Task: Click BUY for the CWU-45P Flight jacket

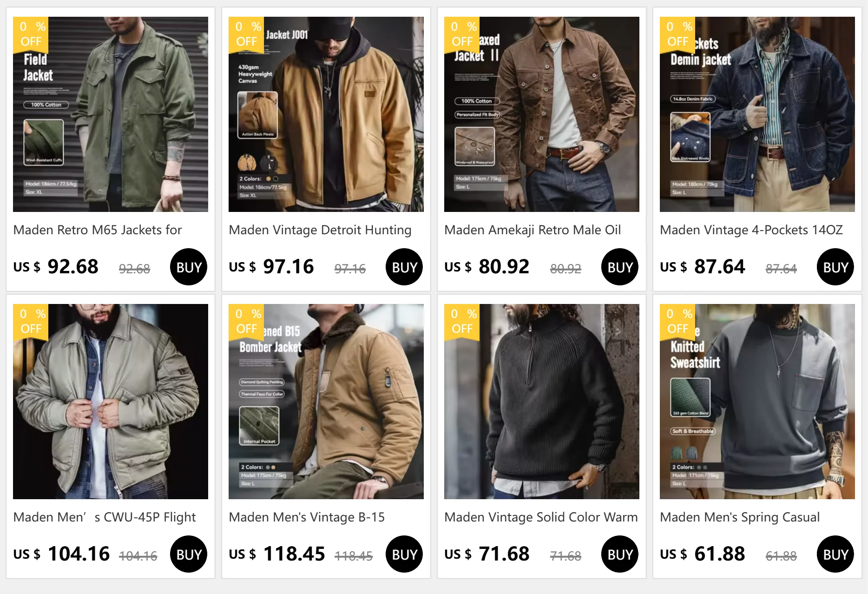Action: [189, 554]
